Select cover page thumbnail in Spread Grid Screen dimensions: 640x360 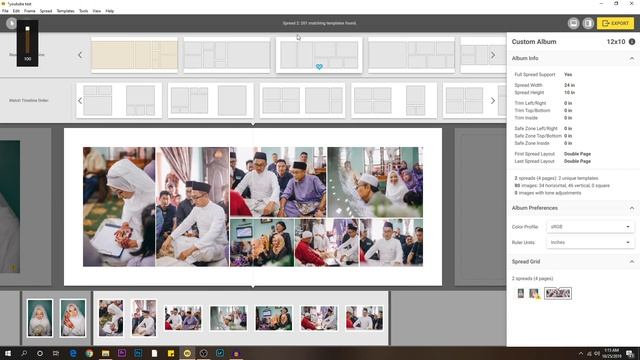[520, 293]
